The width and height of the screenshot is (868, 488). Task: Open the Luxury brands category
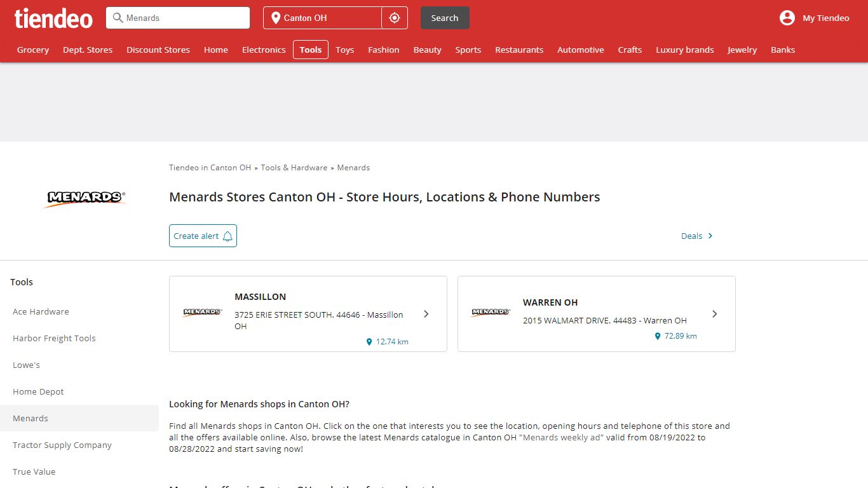click(x=685, y=50)
